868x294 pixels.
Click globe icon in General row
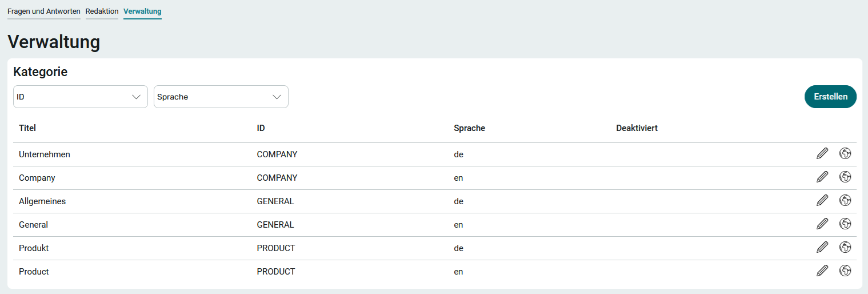tap(845, 224)
